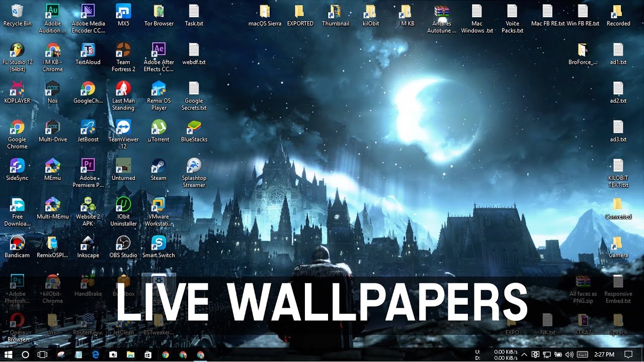This screenshot has height=362, width=644.
Task: Select Google Secrets.txt file
Action: point(194,96)
